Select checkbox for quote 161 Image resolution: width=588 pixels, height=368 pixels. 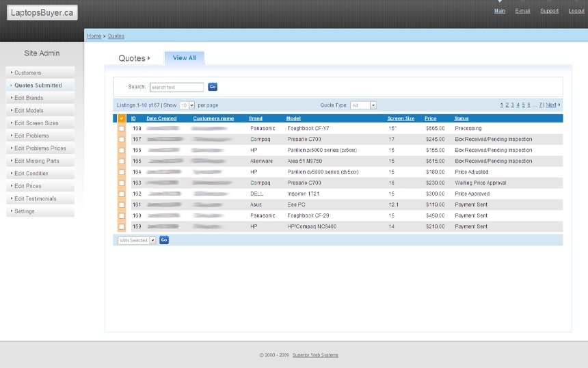pyautogui.click(x=122, y=205)
